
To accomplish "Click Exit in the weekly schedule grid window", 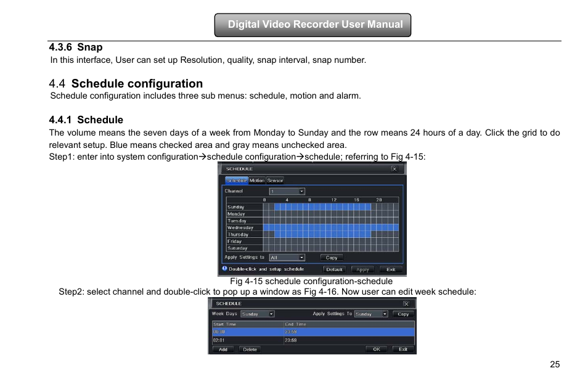I will (391, 269).
